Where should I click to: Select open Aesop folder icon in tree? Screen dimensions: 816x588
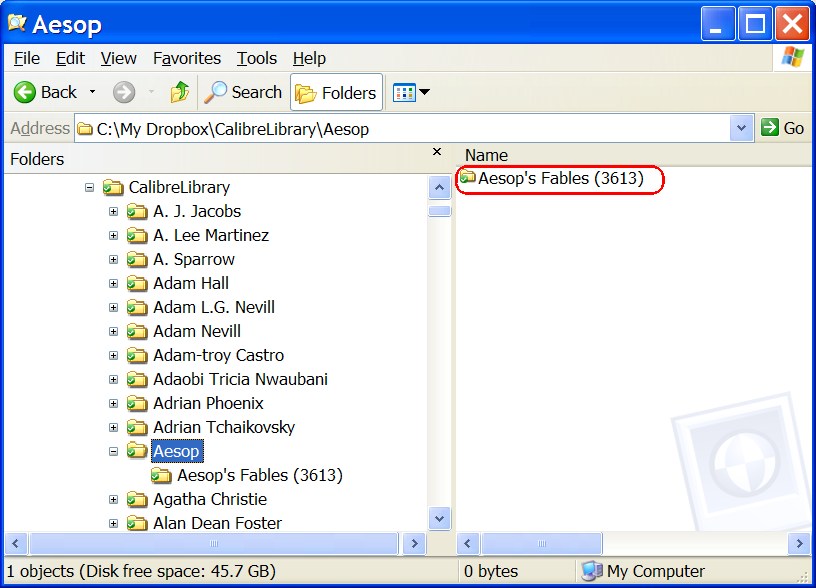click(137, 451)
